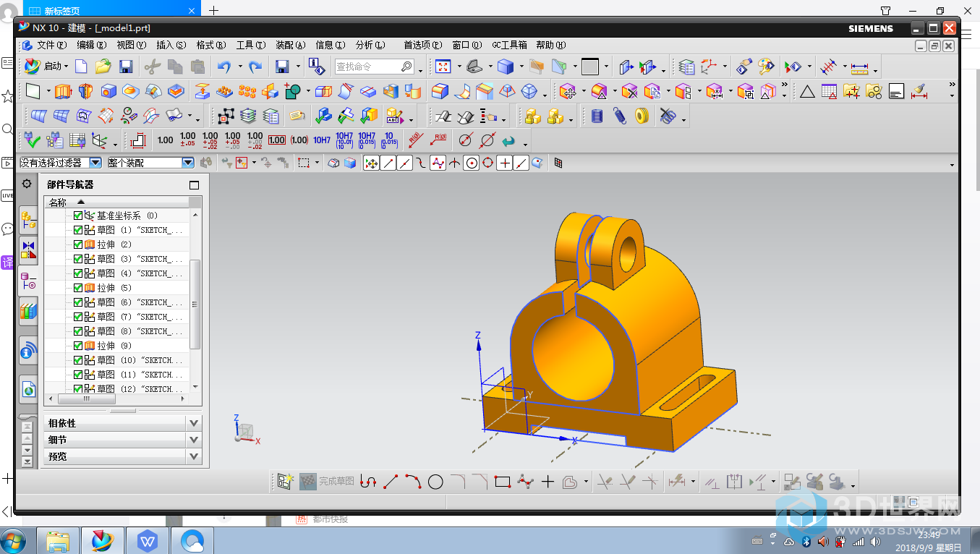Toggle checkbox for 草图 (3) SKETCH
The height and width of the screenshot is (554, 980).
pyautogui.click(x=78, y=259)
